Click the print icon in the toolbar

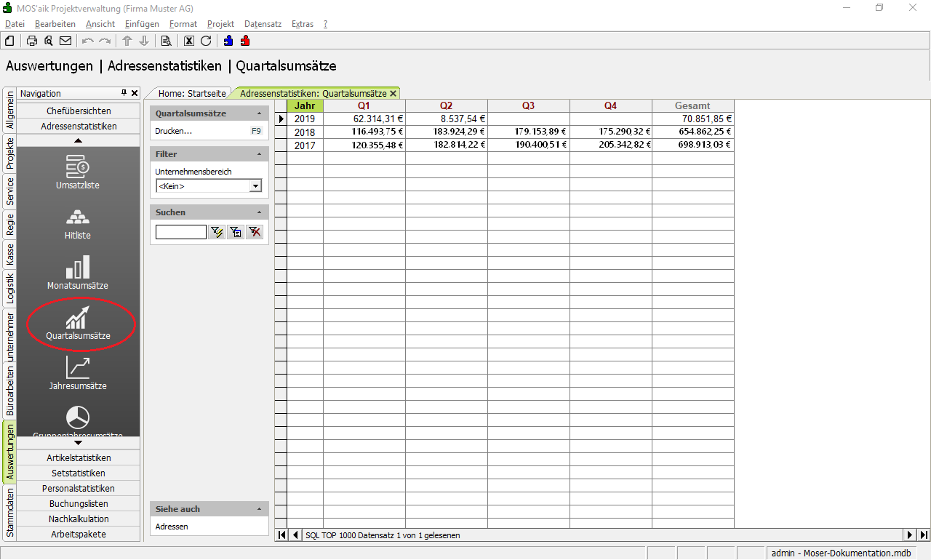pyautogui.click(x=32, y=41)
